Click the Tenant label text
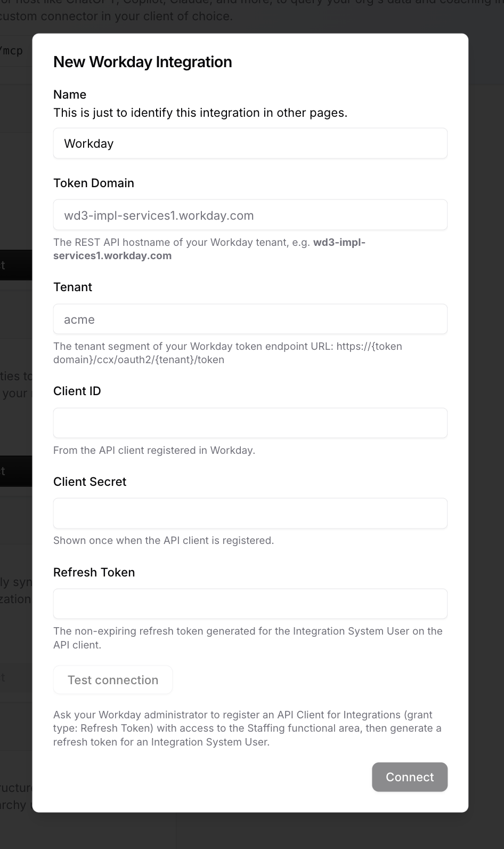504x849 pixels. point(72,287)
